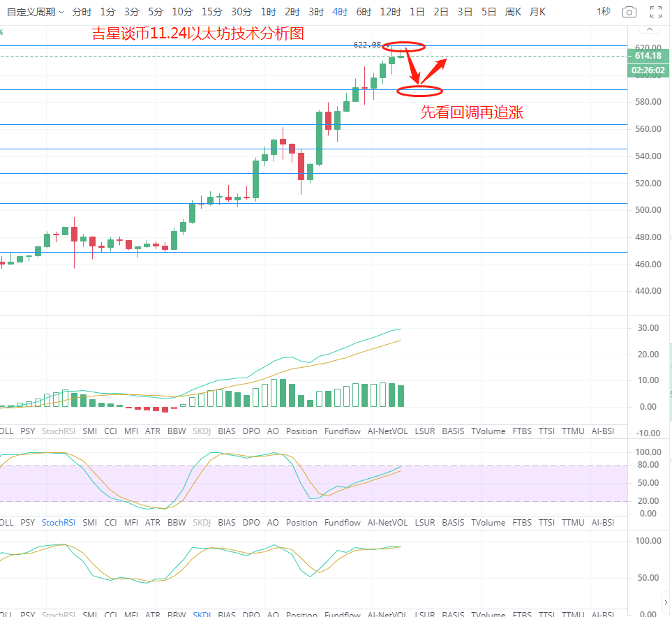Select the 3时 timeframe
Screen dimensions: 672x617
(316, 12)
